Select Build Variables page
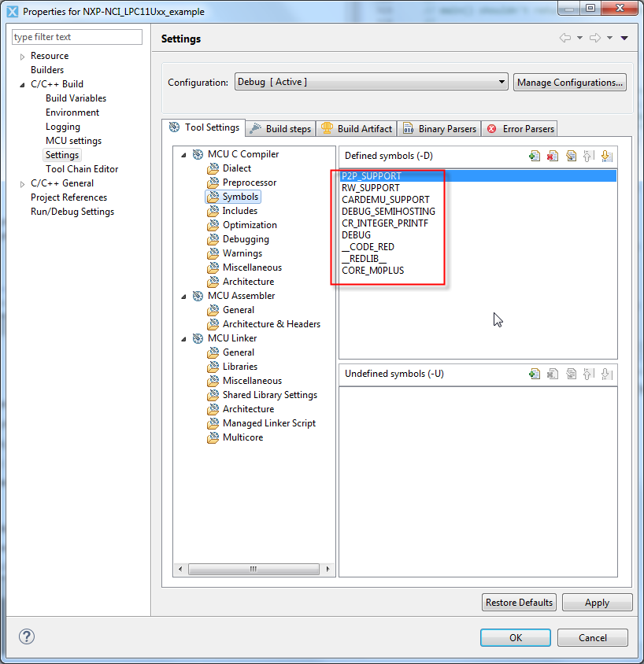This screenshot has height=664, width=644. tap(76, 98)
